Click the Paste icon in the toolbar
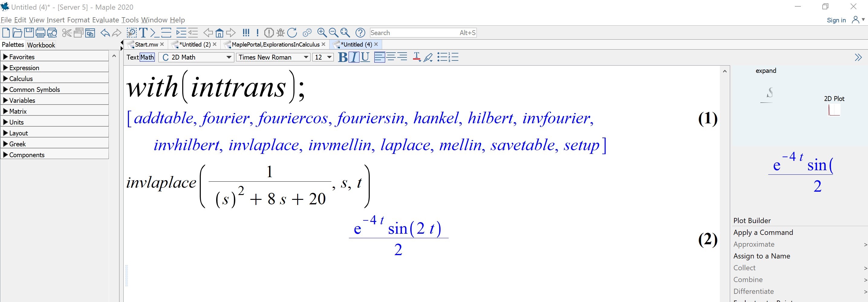 (90, 33)
